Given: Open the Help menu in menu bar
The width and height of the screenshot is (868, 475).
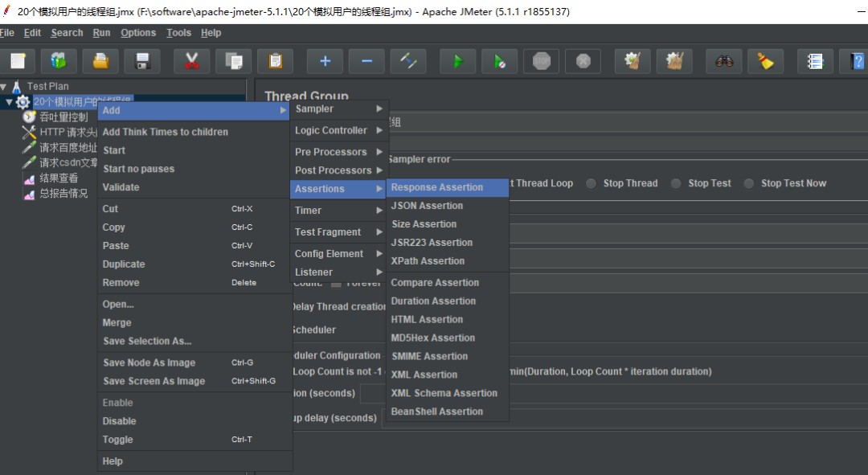Looking at the screenshot, I should click(211, 33).
